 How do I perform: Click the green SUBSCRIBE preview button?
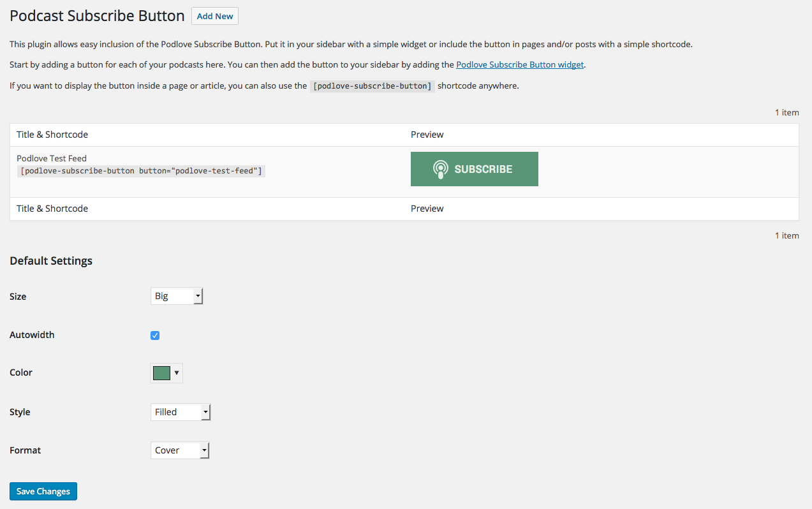pos(475,169)
